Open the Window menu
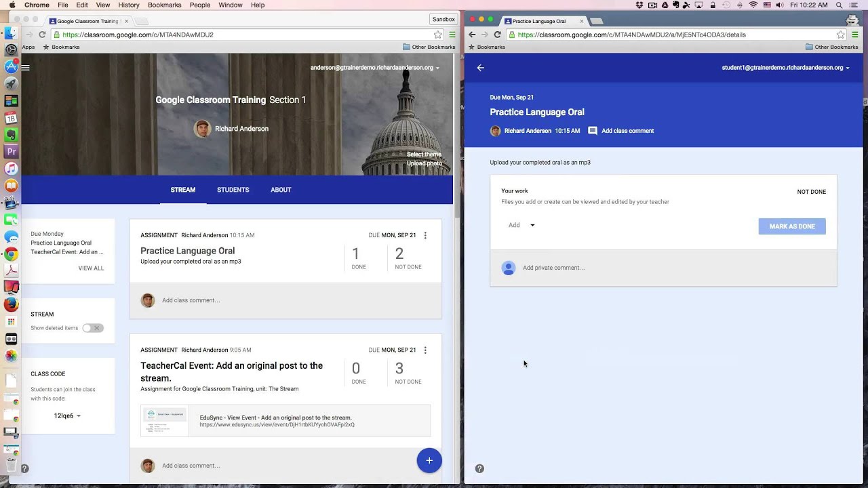Screen dimensions: 868x488 [x=231, y=5]
